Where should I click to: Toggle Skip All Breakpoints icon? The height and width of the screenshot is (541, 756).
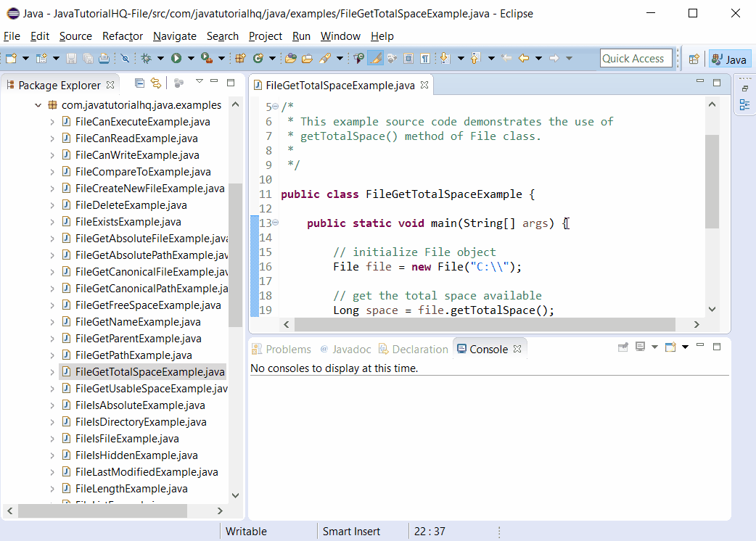point(126,58)
